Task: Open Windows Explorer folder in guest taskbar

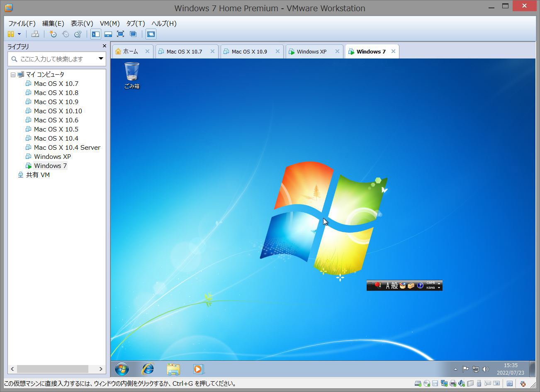Action: [173, 369]
